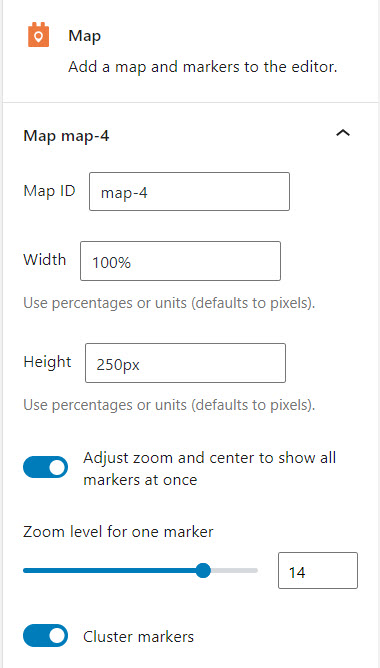This screenshot has width=380, height=668.
Task: Click the Map block title text
Action: [84, 36]
